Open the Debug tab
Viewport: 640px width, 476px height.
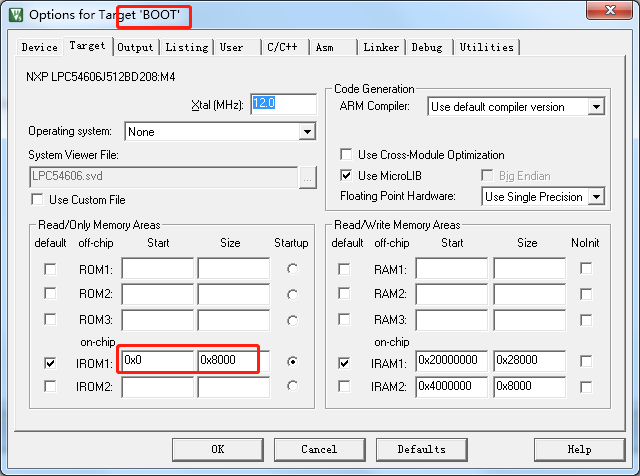pyautogui.click(x=427, y=47)
